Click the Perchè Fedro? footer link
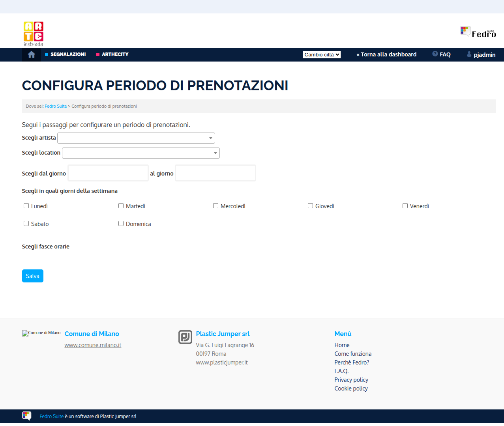Screen dimensions: 504x426 tap(352, 362)
